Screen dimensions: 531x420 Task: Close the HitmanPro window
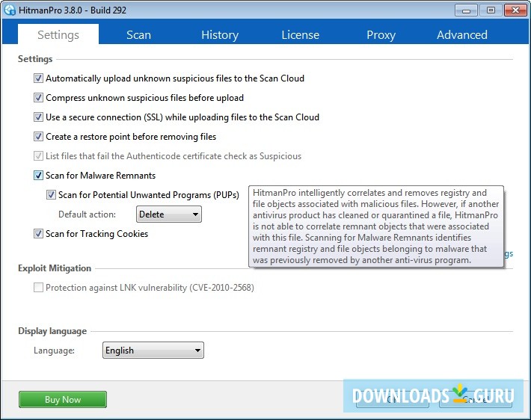point(515,10)
